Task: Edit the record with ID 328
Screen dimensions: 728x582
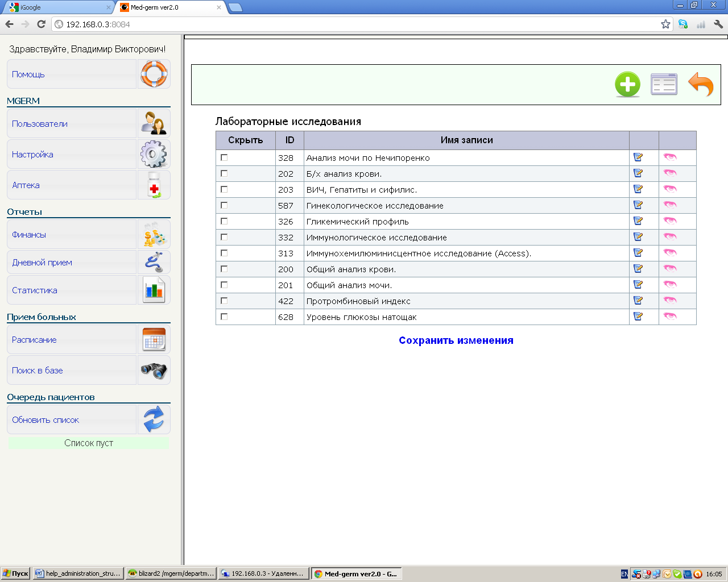Action: coord(638,157)
